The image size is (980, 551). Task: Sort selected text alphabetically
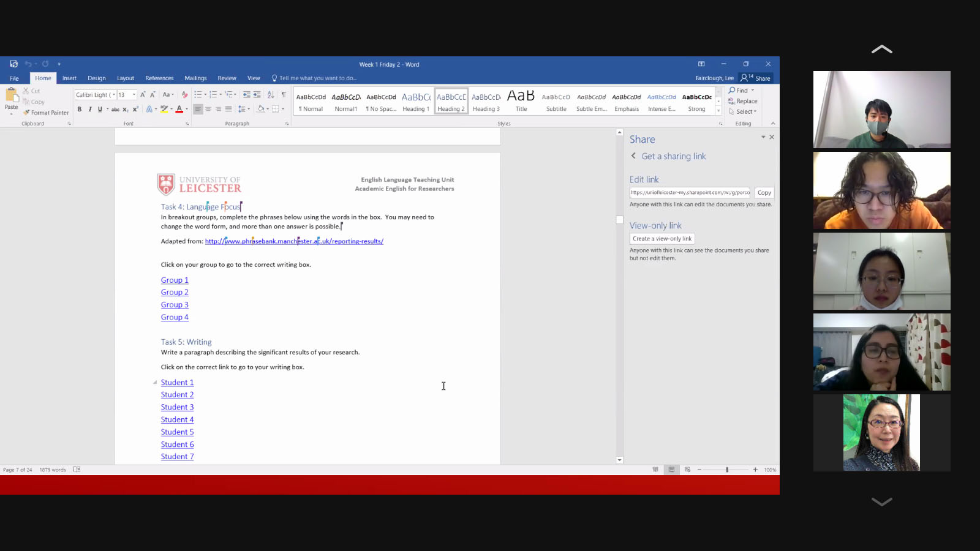[271, 94]
